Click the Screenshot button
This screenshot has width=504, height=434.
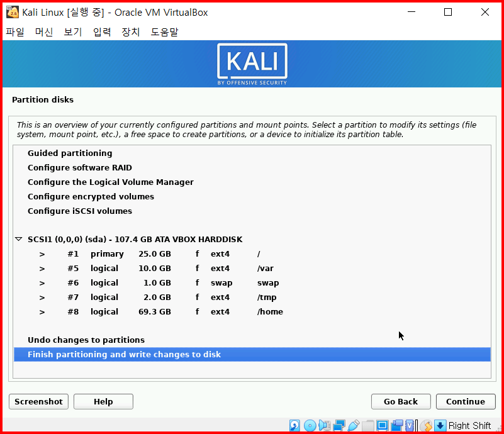[38, 401]
